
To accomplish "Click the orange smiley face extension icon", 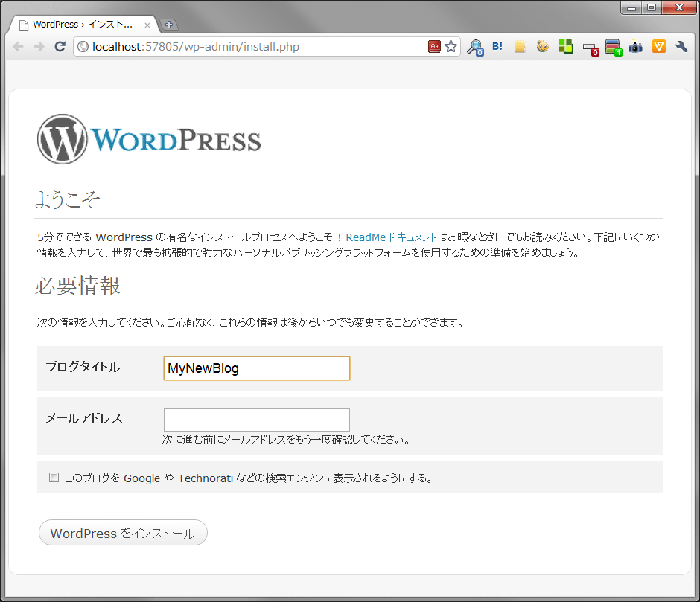I will (542, 46).
